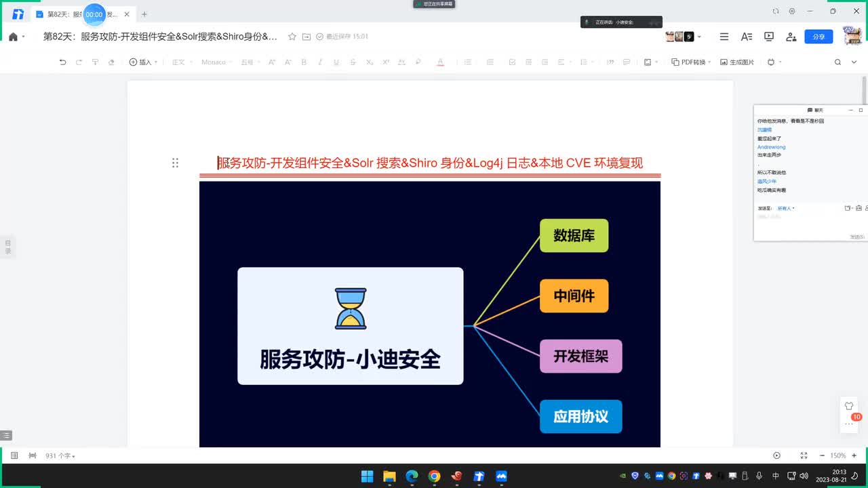Viewport: 868px width, 488px height.
Task: Expand the collaborator avatars dropdown
Action: (699, 37)
